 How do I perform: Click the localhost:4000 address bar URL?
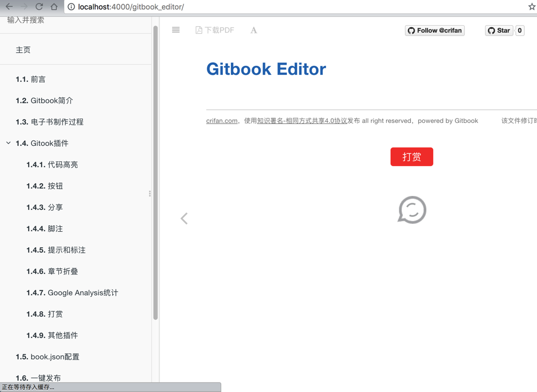pyautogui.click(x=131, y=7)
